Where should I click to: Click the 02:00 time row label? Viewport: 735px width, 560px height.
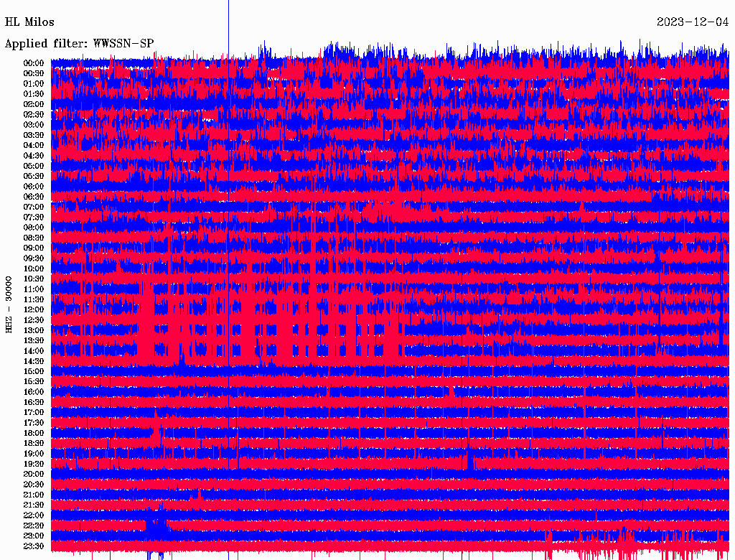(33, 104)
